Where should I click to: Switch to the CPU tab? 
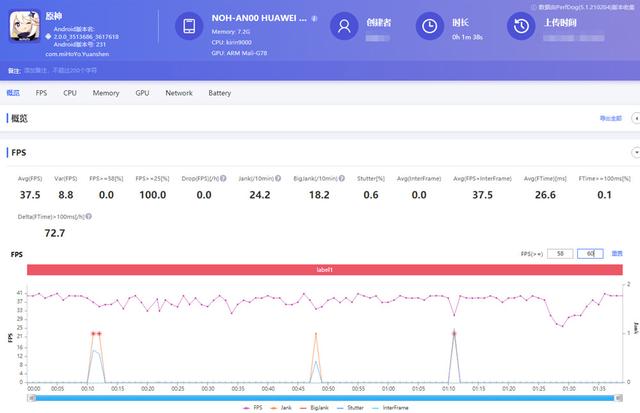click(x=70, y=93)
